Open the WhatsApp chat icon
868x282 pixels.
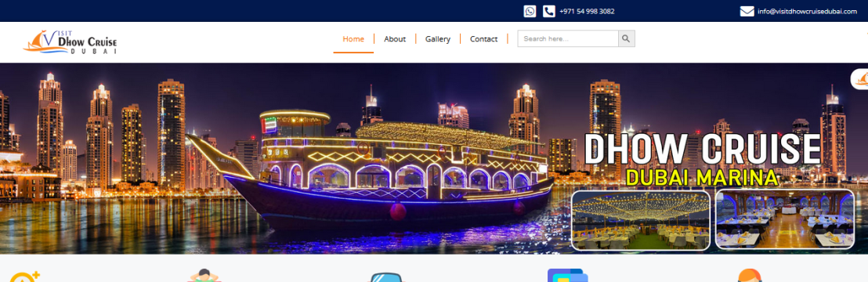pyautogui.click(x=530, y=11)
